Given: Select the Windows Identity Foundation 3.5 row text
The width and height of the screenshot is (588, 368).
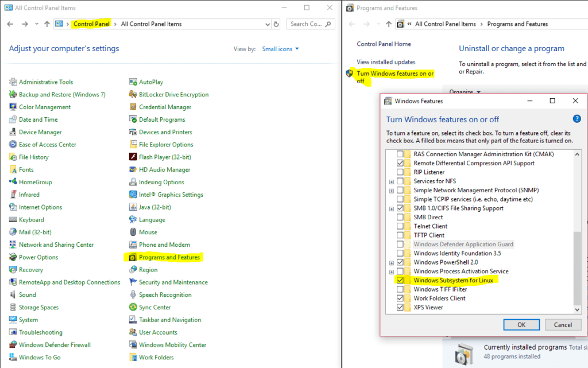Looking at the screenshot, I should [x=457, y=253].
